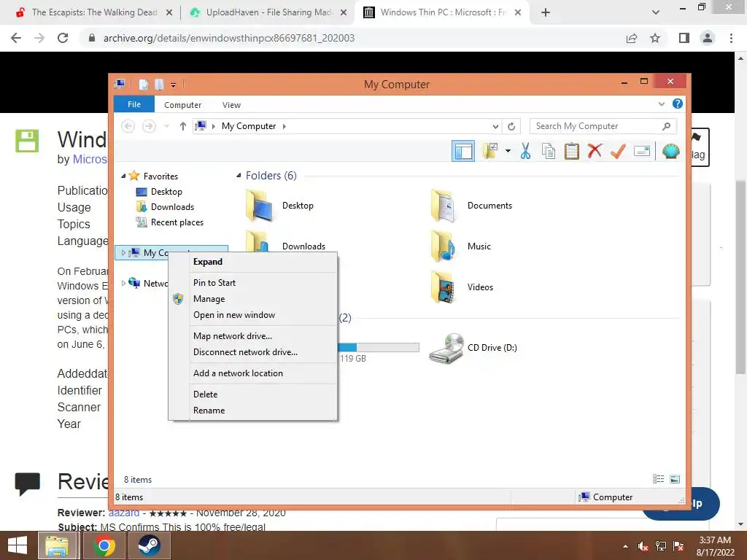The height and width of the screenshot is (560, 747).
Task: Click the Chrome address bar URL
Action: pyautogui.click(x=228, y=38)
